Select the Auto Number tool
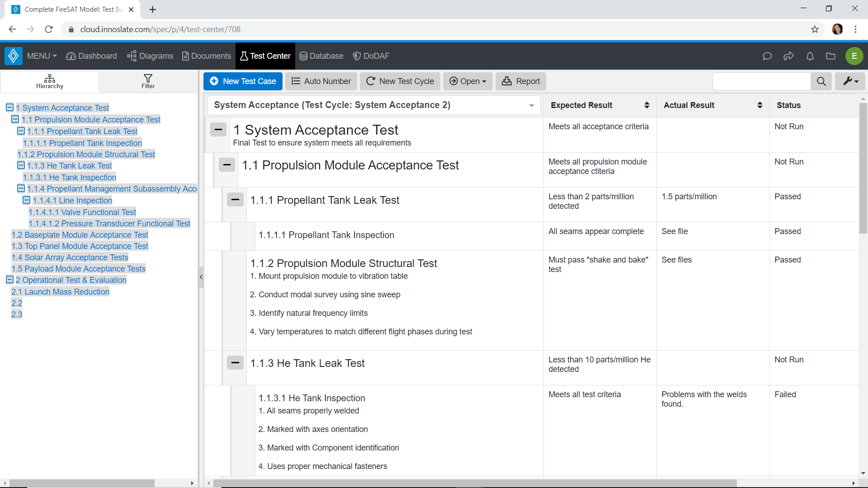The height and width of the screenshot is (488, 868). click(x=321, y=81)
